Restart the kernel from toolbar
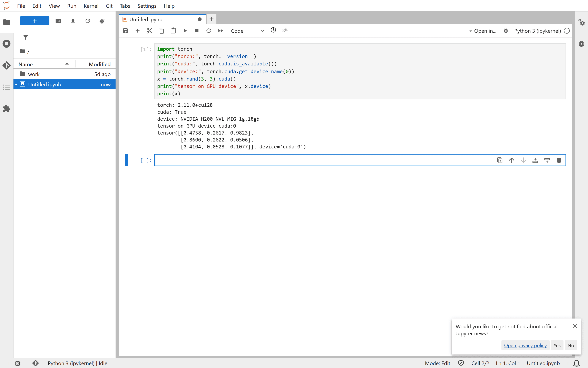Image resolution: width=588 pixels, height=368 pixels. (x=208, y=31)
